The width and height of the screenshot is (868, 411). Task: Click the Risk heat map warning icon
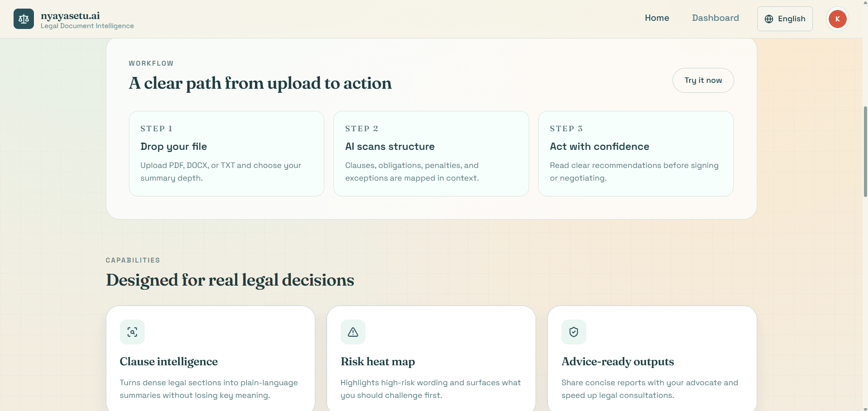click(353, 332)
